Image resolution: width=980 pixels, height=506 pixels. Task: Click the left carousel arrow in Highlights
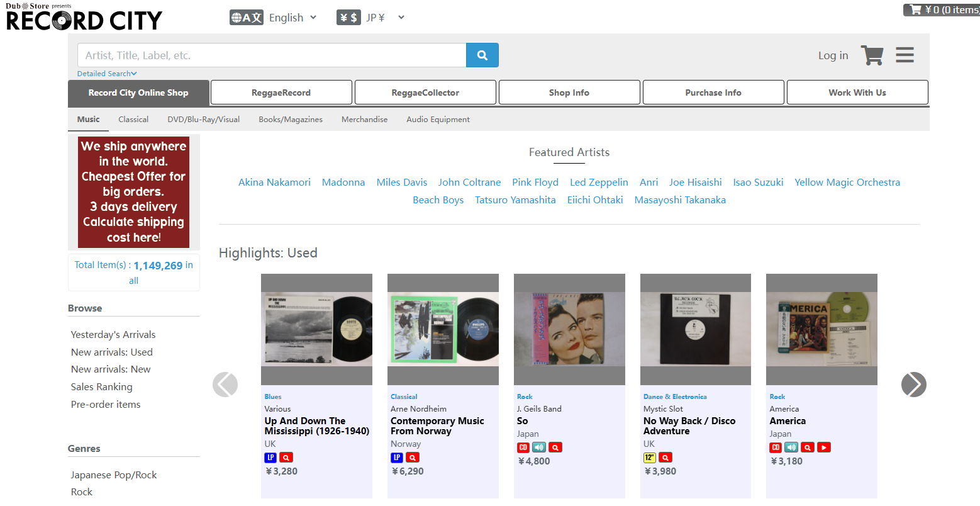[225, 385]
